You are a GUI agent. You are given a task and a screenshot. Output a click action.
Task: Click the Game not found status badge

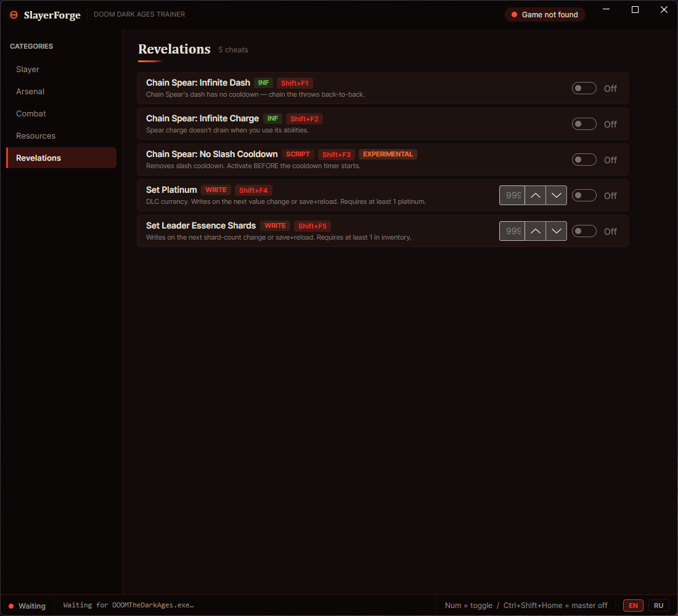click(545, 15)
